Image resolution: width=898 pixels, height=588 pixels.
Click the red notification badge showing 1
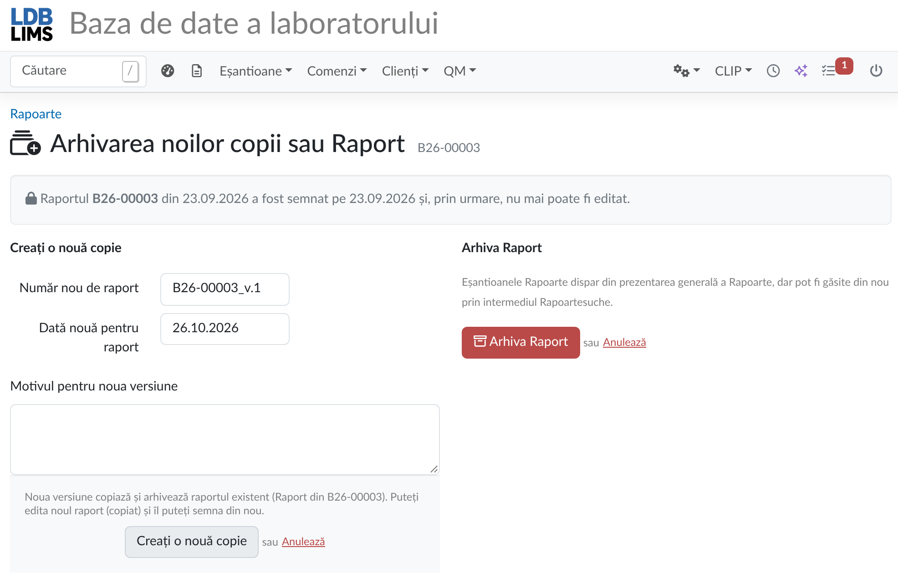[844, 66]
